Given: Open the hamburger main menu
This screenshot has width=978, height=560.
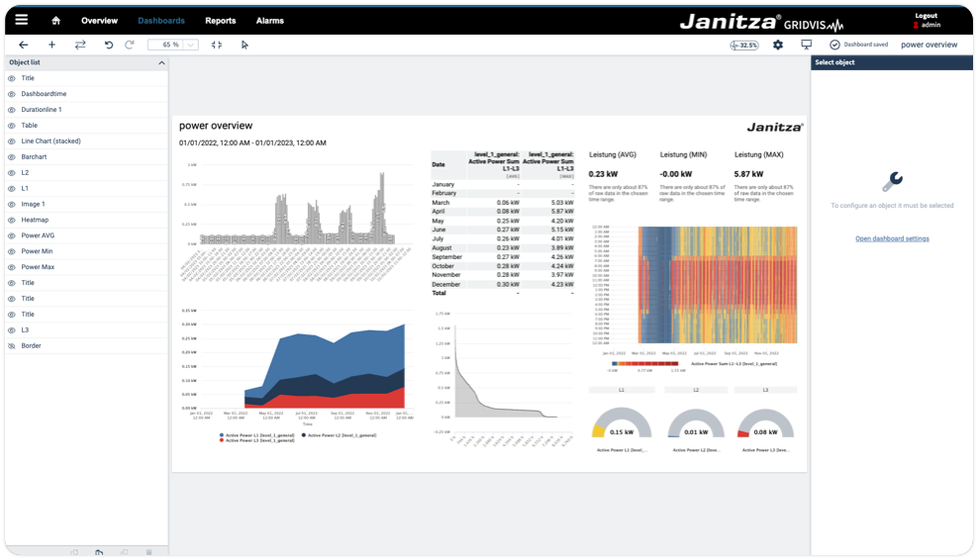Looking at the screenshot, I should (21, 20).
